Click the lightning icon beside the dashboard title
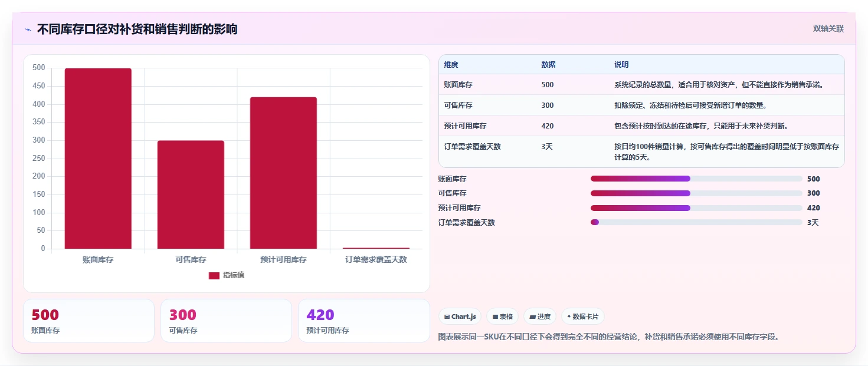 [x=28, y=29]
